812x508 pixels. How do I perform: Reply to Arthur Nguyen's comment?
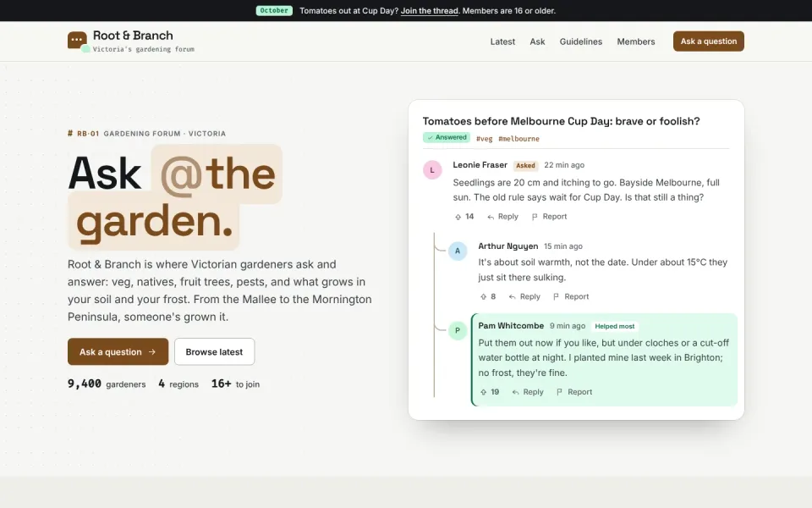pos(524,296)
